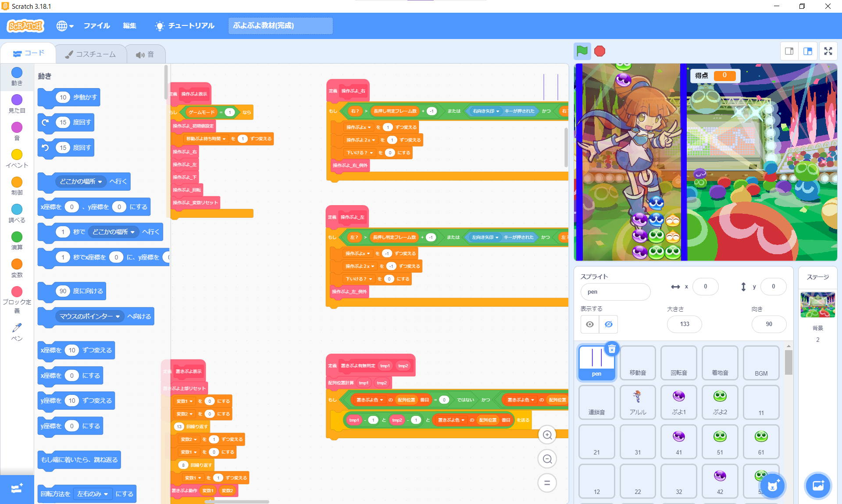Select the 見た目 (Looks) category

[x=17, y=104]
